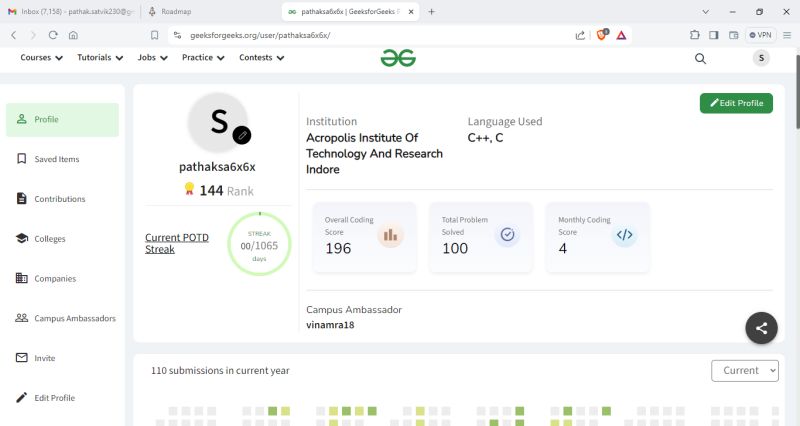The image size is (800, 426).
Task: Open the Current POTD Streak link
Action: pos(177,243)
